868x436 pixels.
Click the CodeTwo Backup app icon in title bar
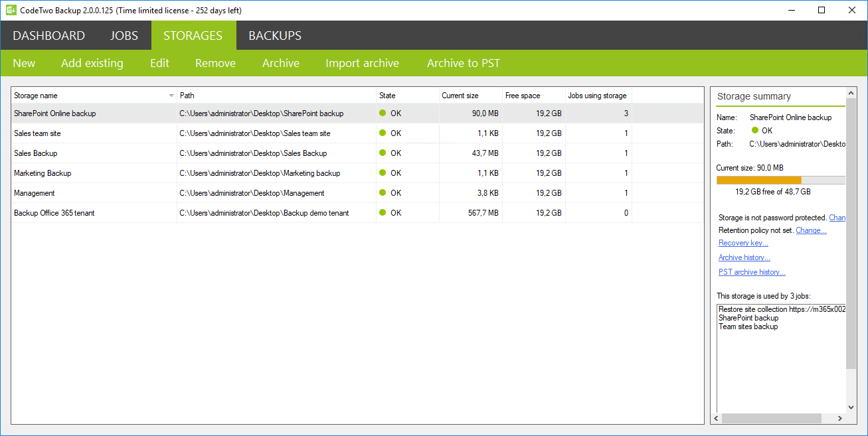click(11, 10)
